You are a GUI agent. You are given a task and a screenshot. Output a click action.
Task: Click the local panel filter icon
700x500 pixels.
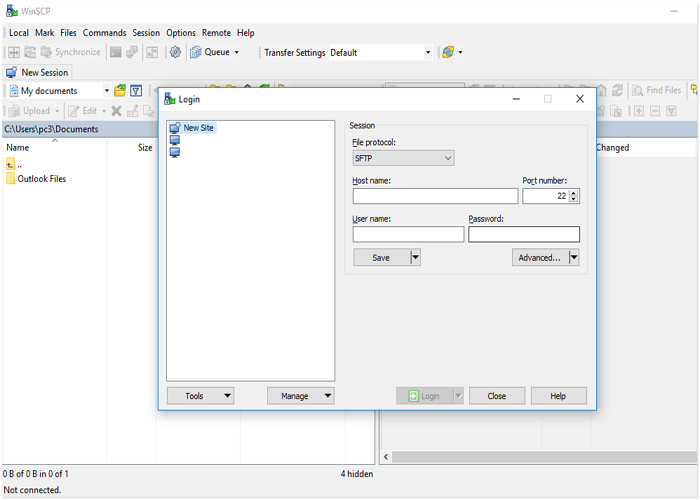136,91
